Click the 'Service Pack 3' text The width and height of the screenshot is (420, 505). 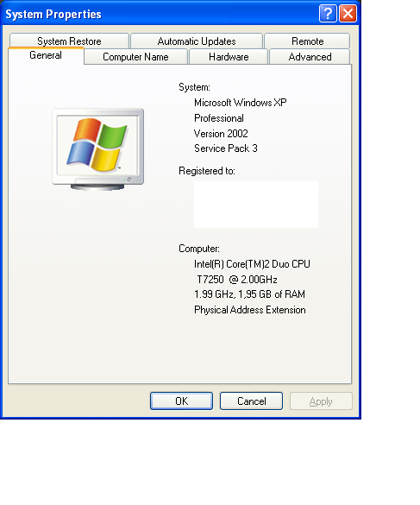(226, 148)
